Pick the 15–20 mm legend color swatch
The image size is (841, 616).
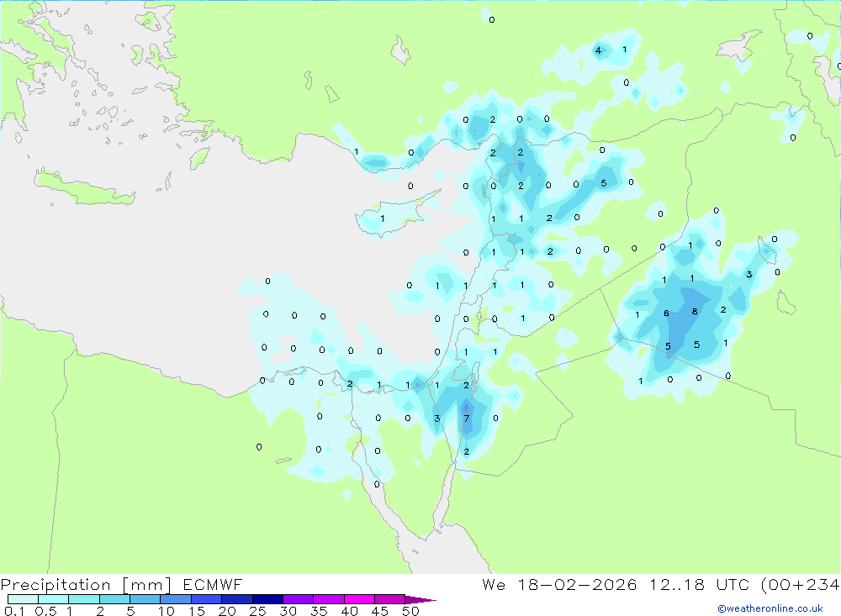tap(207, 599)
